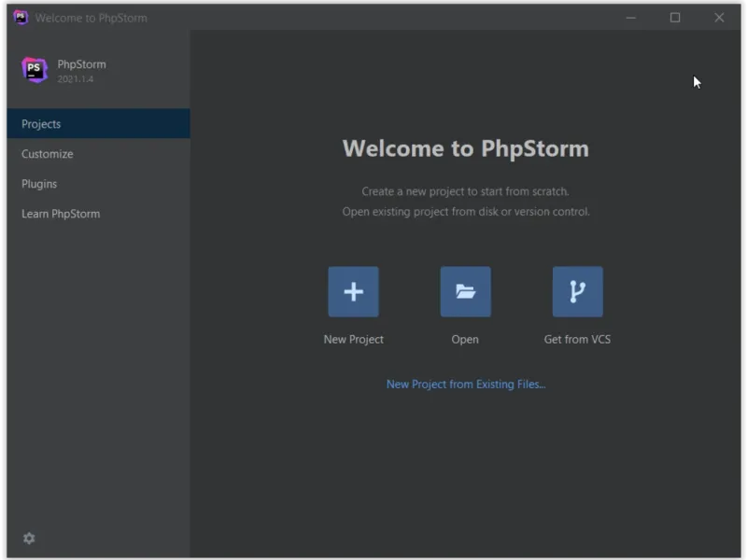Click the version text 2021.1.4

76,79
